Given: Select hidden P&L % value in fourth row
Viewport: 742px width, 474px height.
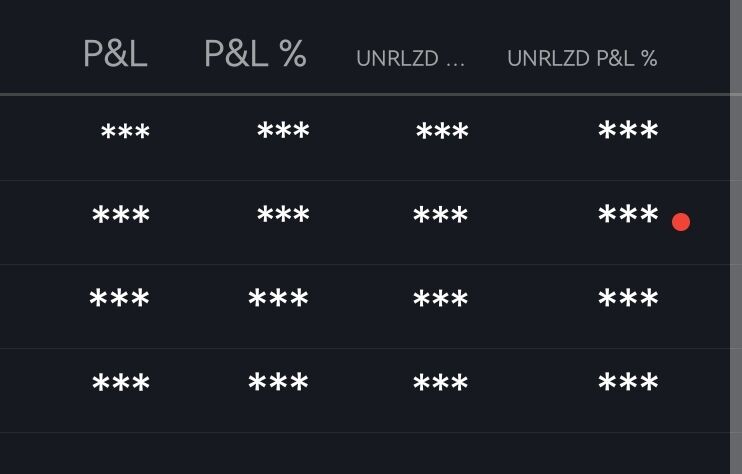Looking at the screenshot, I should tap(278, 382).
